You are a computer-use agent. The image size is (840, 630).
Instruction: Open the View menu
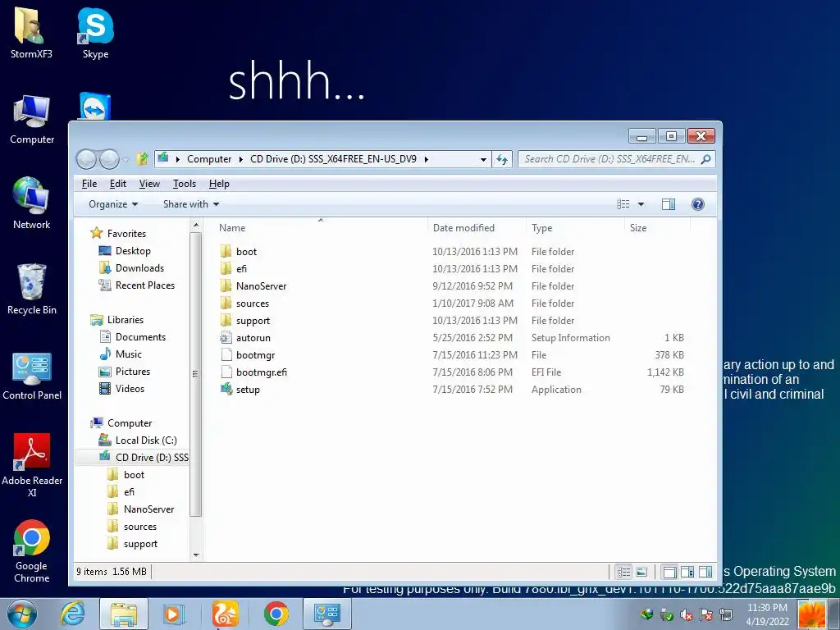[x=149, y=184]
